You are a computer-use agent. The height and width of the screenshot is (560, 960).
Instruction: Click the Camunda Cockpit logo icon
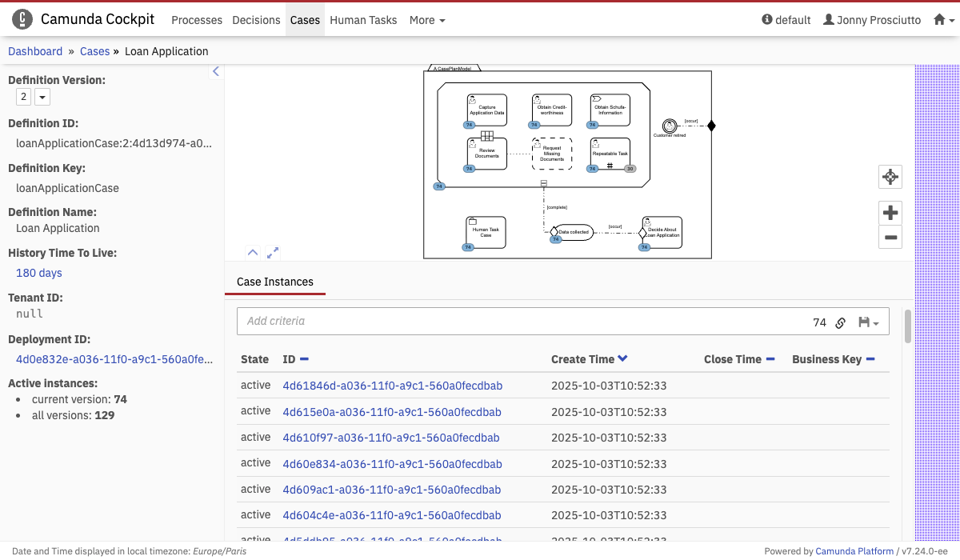click(x=23, y=19)
